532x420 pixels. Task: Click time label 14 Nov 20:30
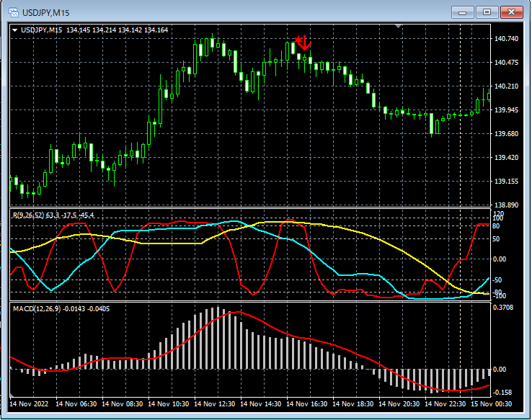pyautogui.click(x=399, y=404)
